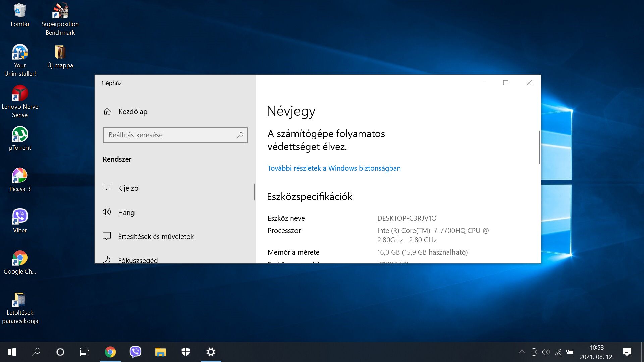Open the Action Center notifications button

tap(627, 352)
